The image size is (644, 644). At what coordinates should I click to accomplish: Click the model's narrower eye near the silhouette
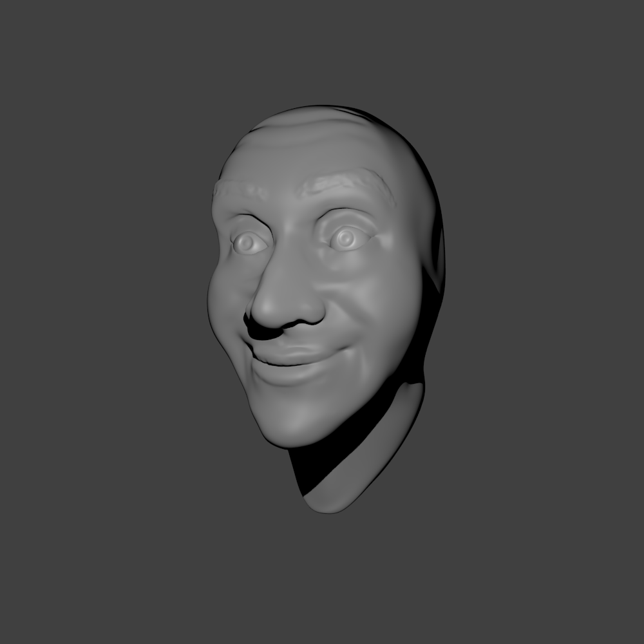(249, 243)
